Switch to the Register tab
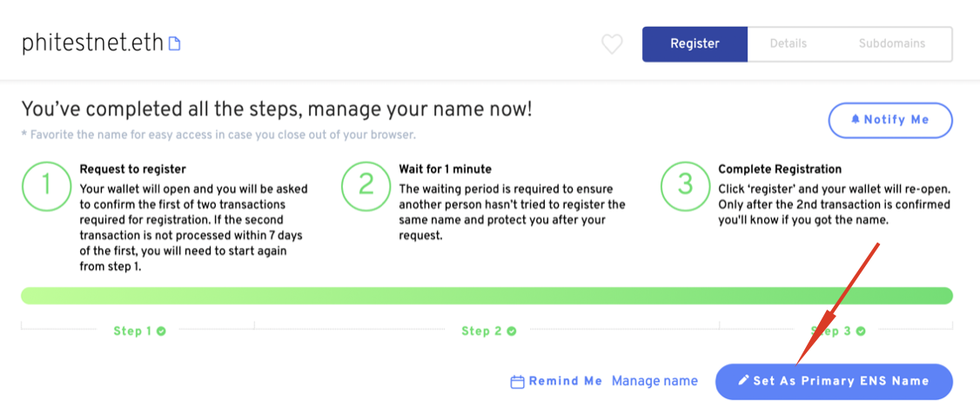Viewport: 980px width, 414px height. pos(695,43)
